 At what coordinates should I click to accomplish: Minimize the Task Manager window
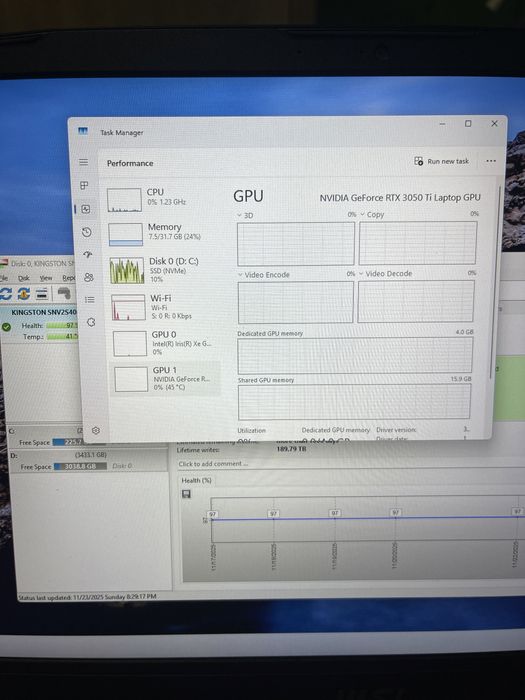442,124
